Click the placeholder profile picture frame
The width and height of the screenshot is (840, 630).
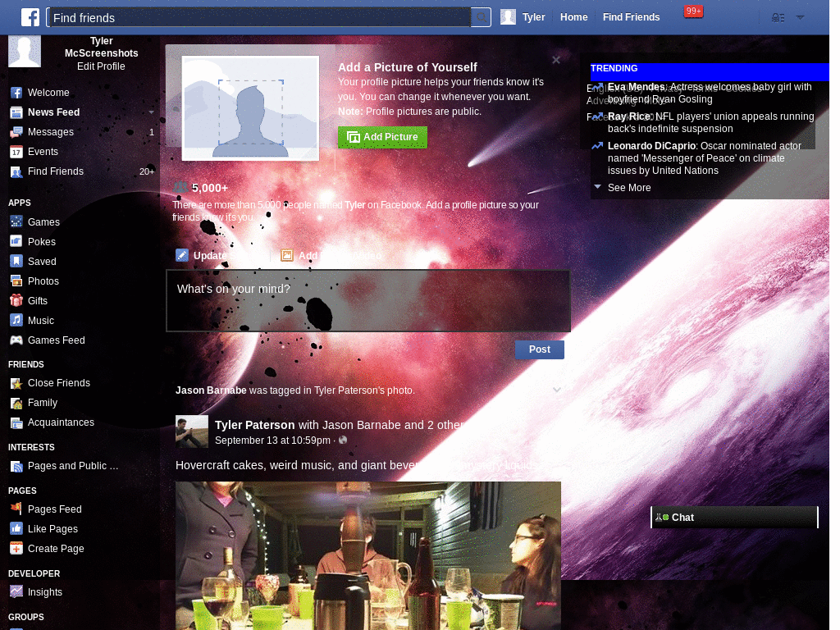250,108
